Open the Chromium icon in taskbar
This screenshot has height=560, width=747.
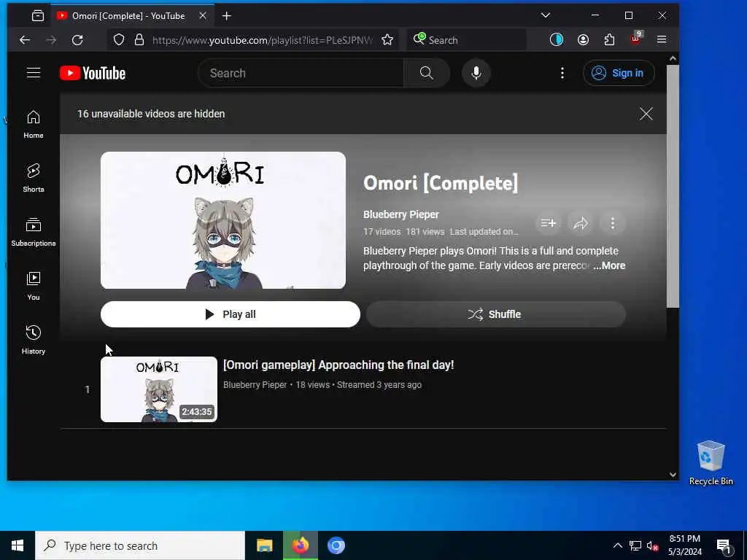coord(336,545)
